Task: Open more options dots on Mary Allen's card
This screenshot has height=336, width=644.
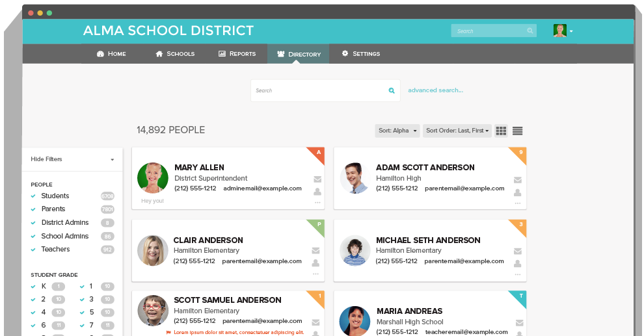Action: tap(317, 203)
